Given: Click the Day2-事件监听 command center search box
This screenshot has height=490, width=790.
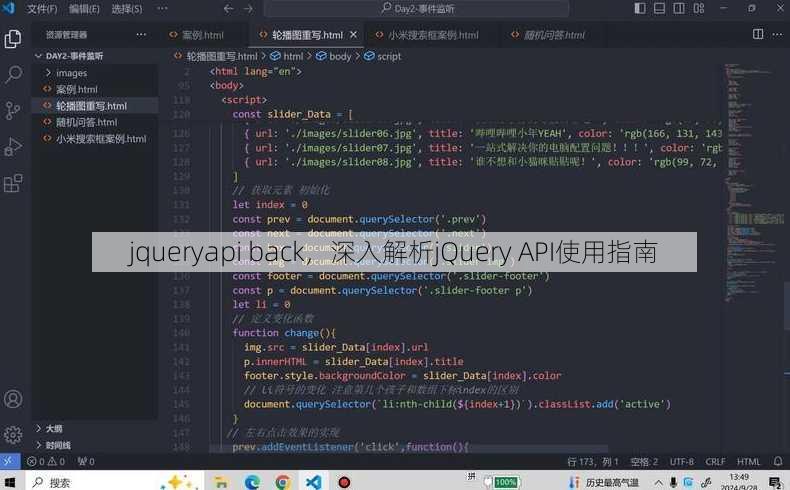Looking at the screenshot, I should coord(418,9).
